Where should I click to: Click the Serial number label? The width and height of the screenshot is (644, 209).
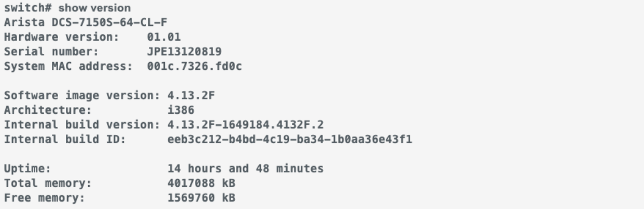pos(37,52)
